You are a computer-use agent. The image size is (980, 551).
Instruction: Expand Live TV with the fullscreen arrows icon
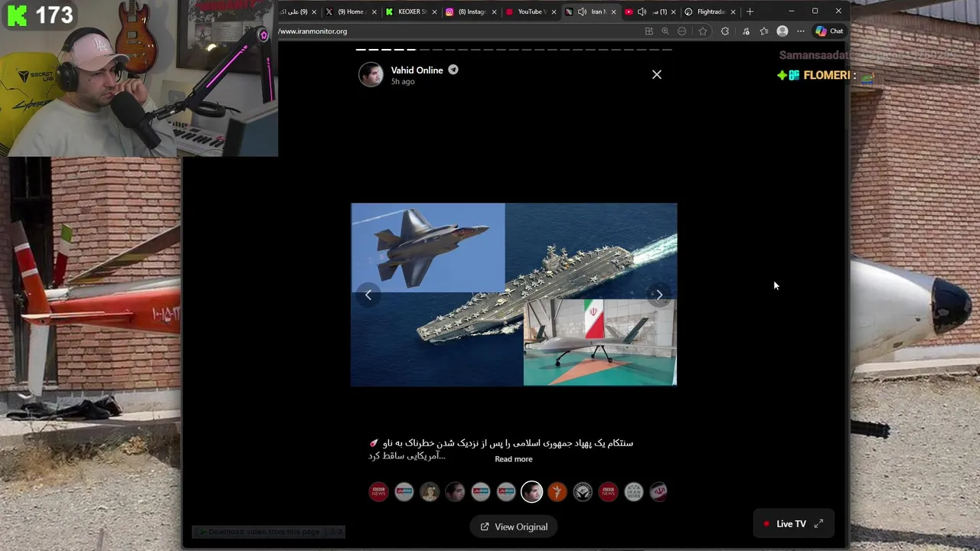pyautogui.click(x=818, y=523)
